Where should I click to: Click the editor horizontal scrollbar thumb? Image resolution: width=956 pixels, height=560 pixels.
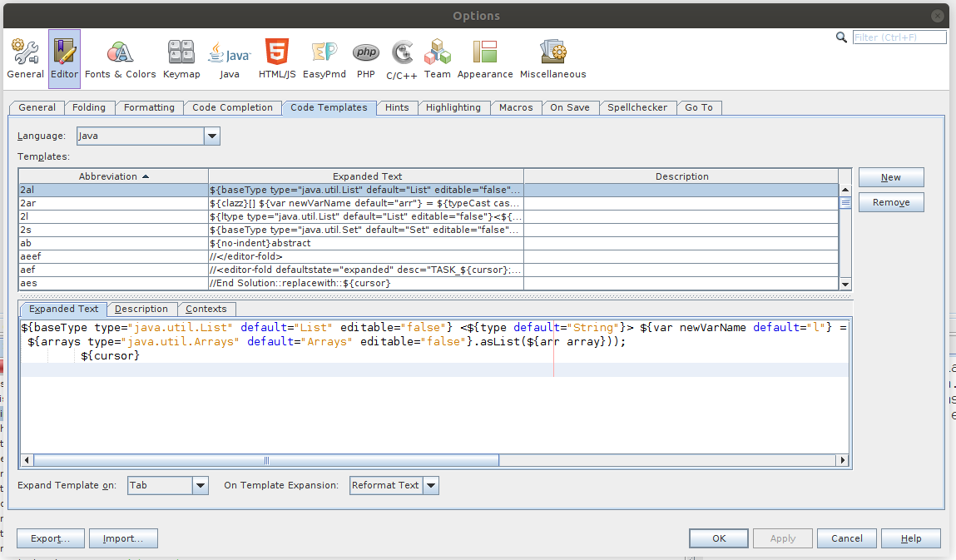point(266,461)
